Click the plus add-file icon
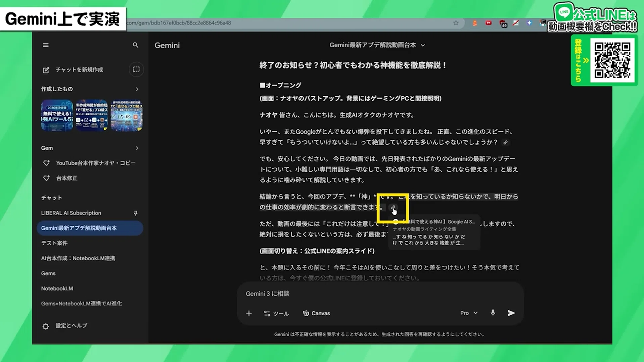This screenshot has width=644, height=362. (x=249, y=313)
